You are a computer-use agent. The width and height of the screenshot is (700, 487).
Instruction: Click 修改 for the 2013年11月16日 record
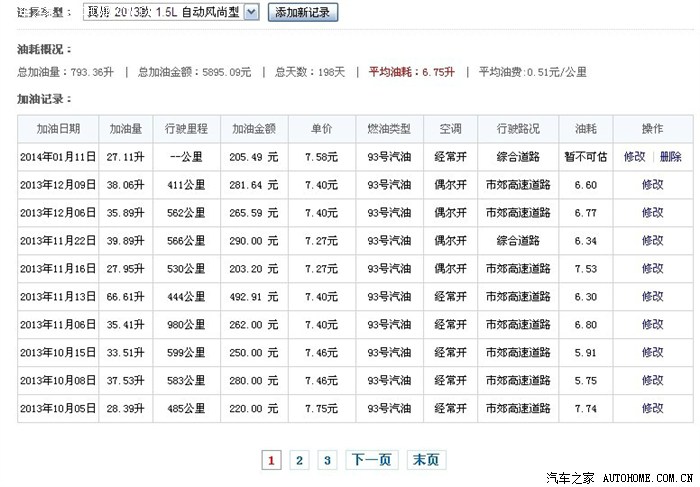pyautogui.click(x=652, y=269)
